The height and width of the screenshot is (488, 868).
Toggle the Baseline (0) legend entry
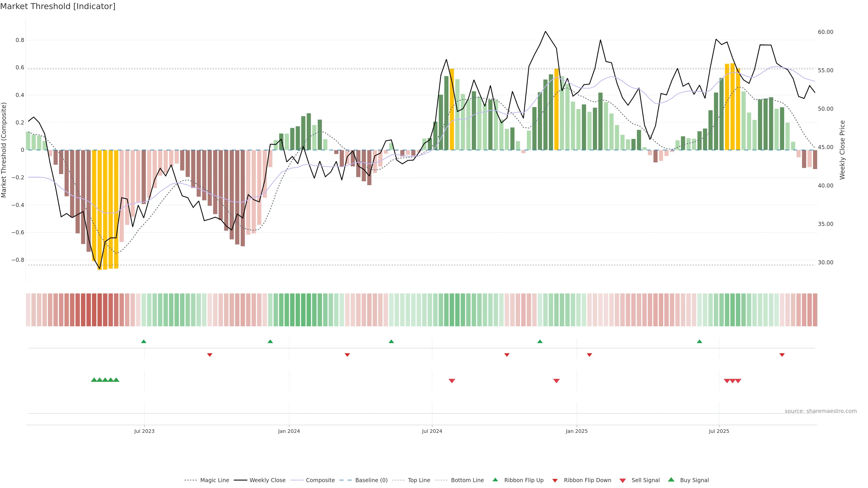tap(371, 480)
